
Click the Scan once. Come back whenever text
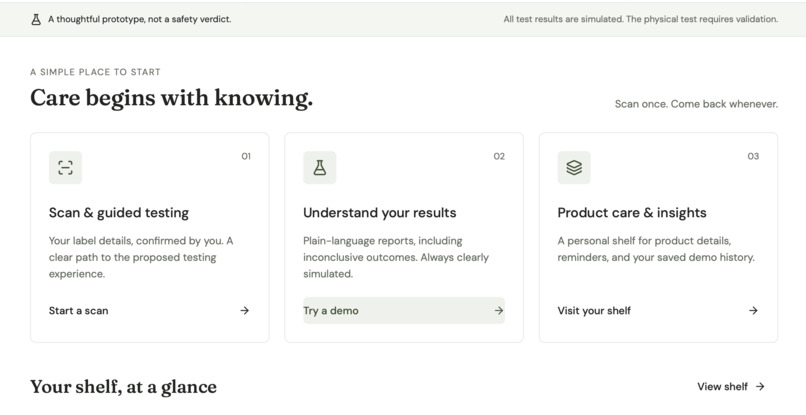[696, 104]
